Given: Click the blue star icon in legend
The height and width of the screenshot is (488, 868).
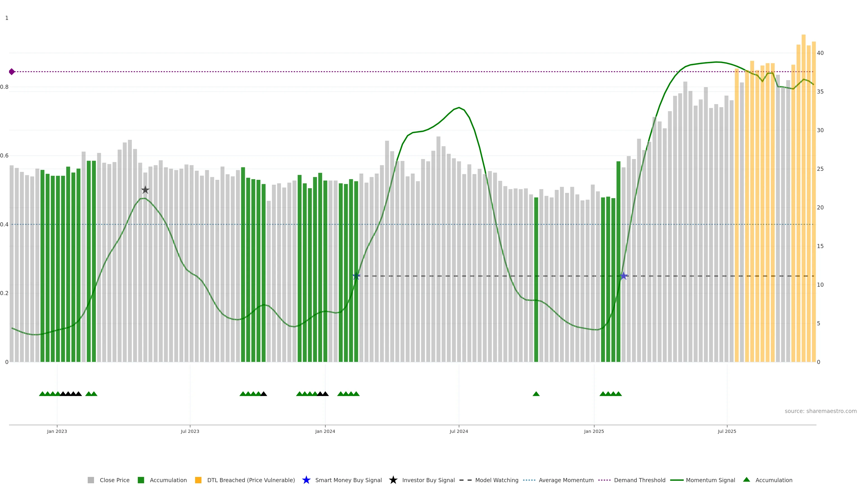Looking at the screenshot, I should point(306,480).
